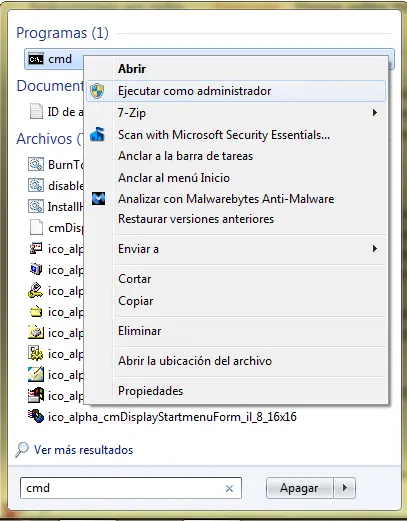Clear the search box with the X icon
Screen dimensions: 407x521
229,488
